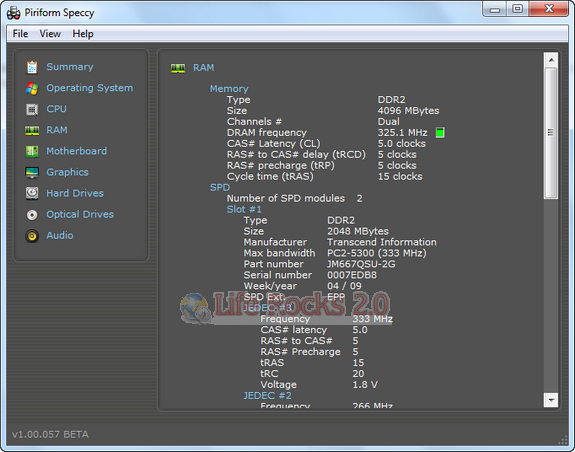Click Number of SPD modules row

tap(294, 198)
